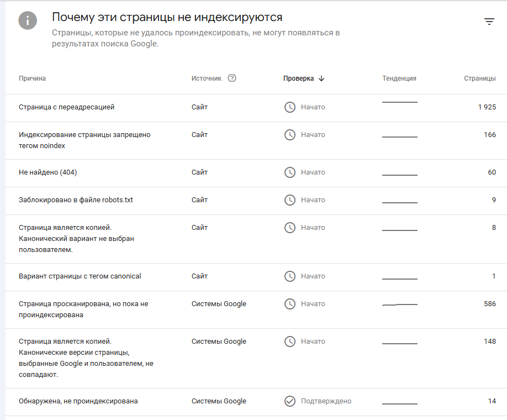Image resolution: width=507 pixels, height=420 pixels.
Task: Toggle sort arrow on Проверка column
Action: click(321, 78)
